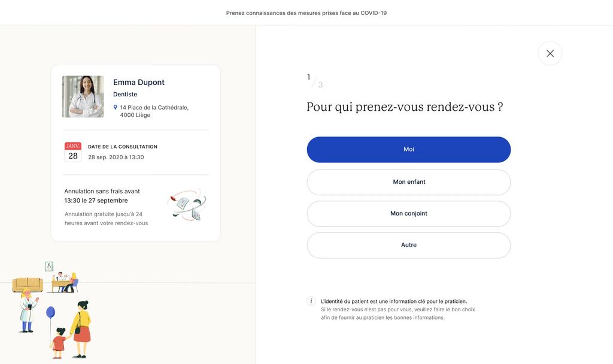Click the step 1/3 progress indicator

pyautogui.click(x=315, y=81)
